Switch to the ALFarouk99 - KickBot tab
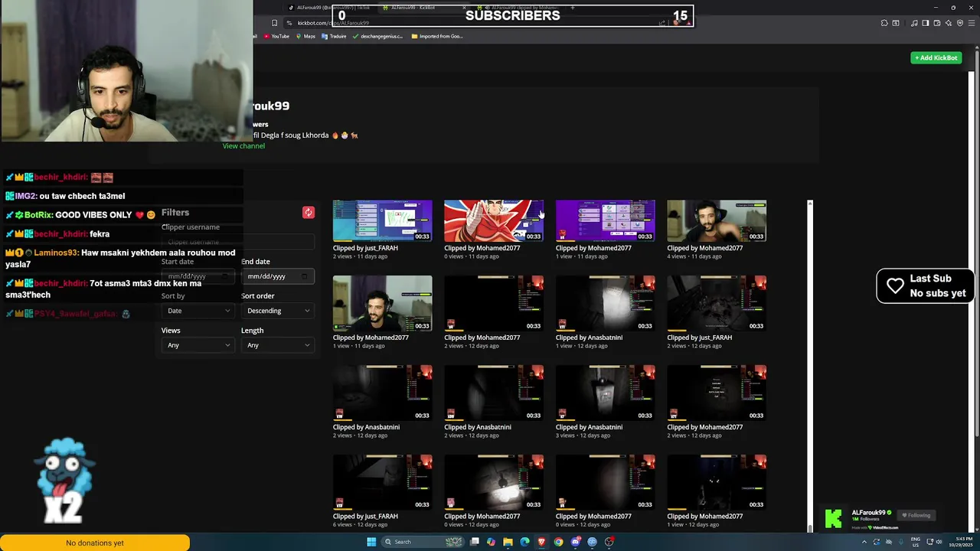This screenshot has width=980, height=551. point(423,8)
